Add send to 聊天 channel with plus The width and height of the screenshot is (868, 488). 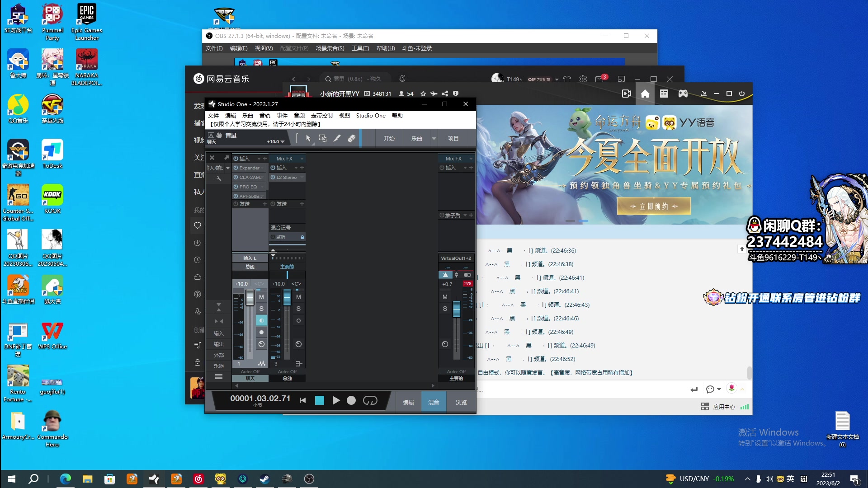pyautogui.click(x=265, y=204)
